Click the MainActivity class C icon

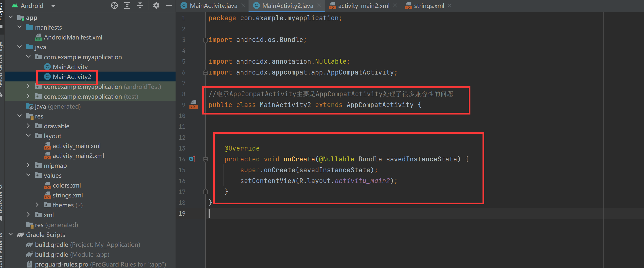(x=47, y=67)
